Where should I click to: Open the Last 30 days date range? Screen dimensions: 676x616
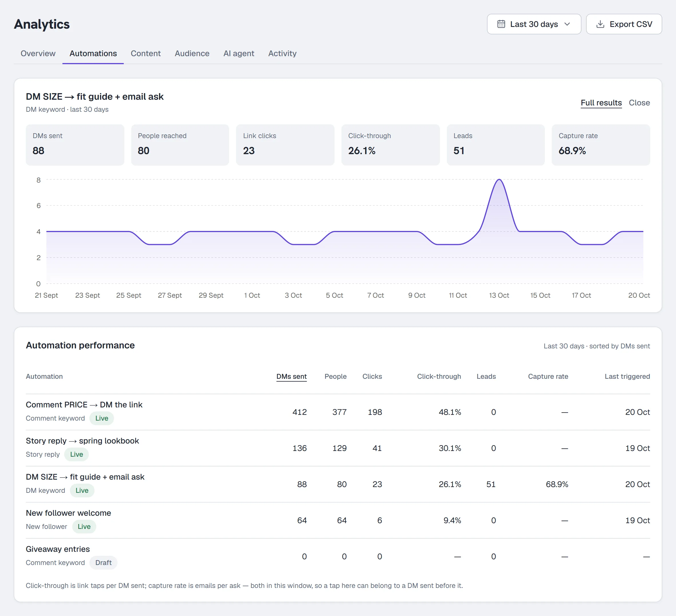click(534, 24)
